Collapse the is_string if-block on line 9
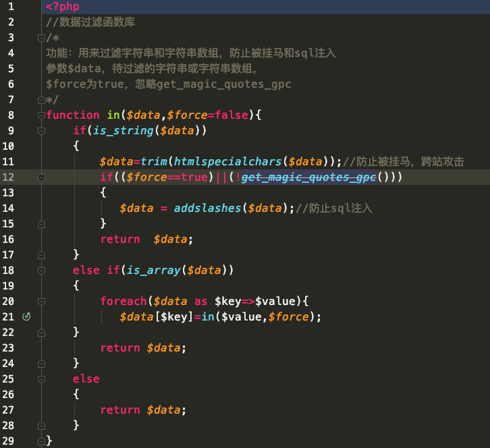This screenshot has height=448, width=490. click(x=41, y=131)
